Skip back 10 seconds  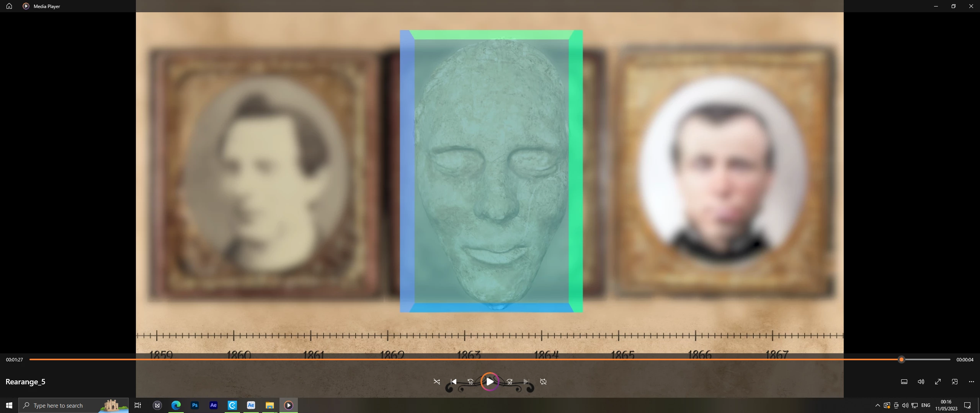pos(470,382)
